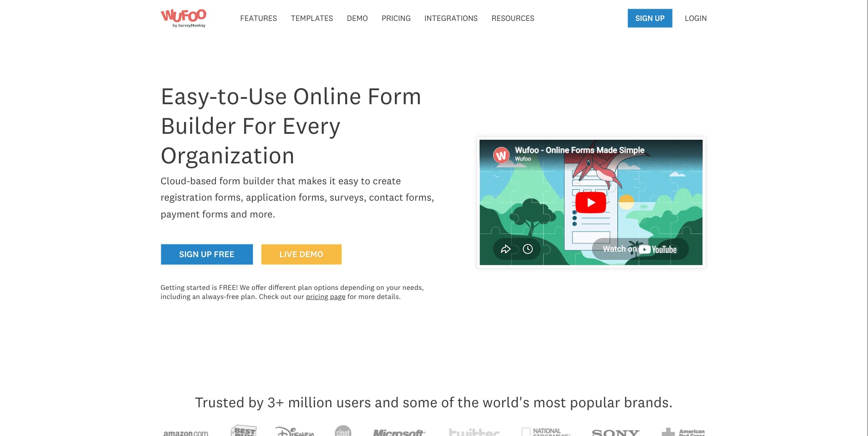Click the Wufoo channel avatar in video

(x=501, y=155)
